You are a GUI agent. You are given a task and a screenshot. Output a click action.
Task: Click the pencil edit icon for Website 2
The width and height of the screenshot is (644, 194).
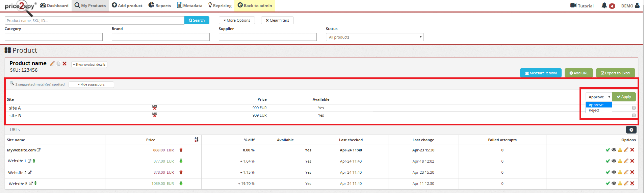pyautogui.click(x=626, y=172)
